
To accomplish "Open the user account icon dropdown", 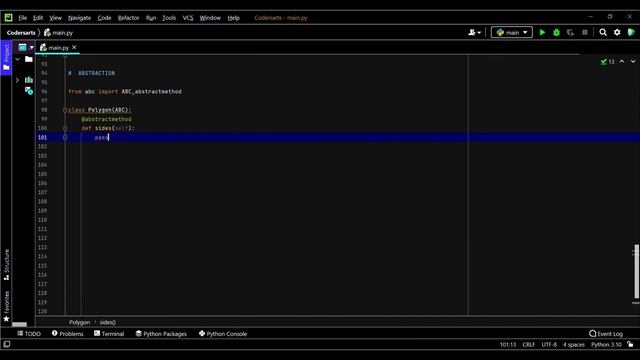I will [474, 32].
